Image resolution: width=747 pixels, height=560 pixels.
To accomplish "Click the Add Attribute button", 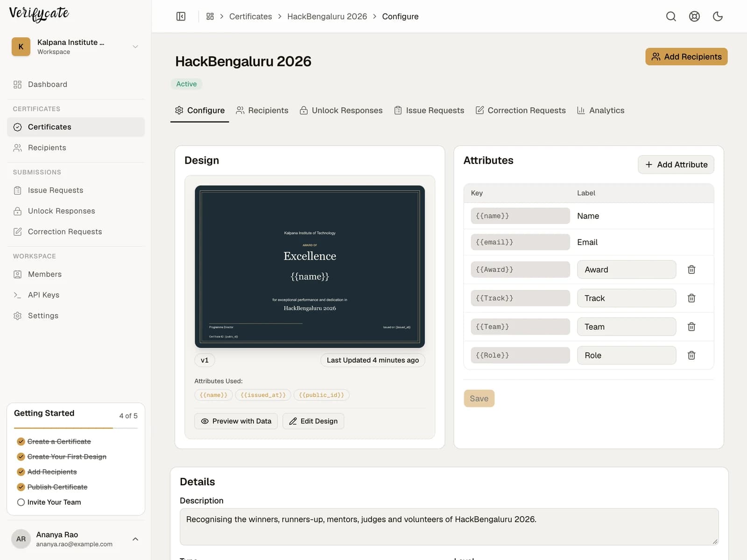I will pos(676,165).
